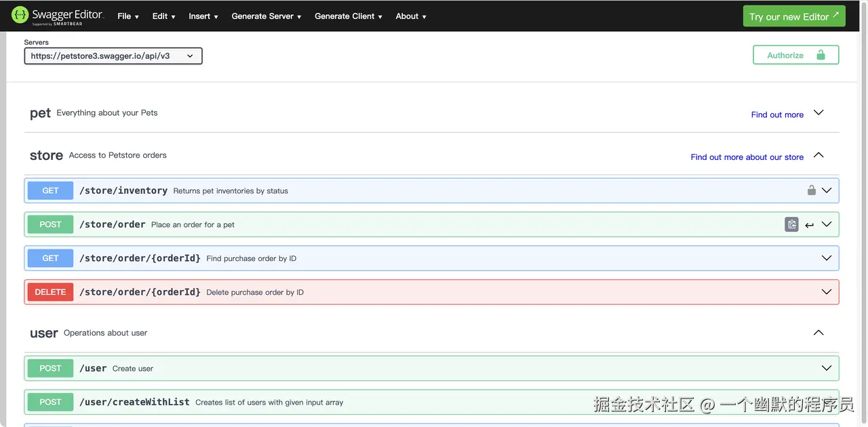Click the Authorize button
Screen dimensions: 868x427
(x=795, y=55)
